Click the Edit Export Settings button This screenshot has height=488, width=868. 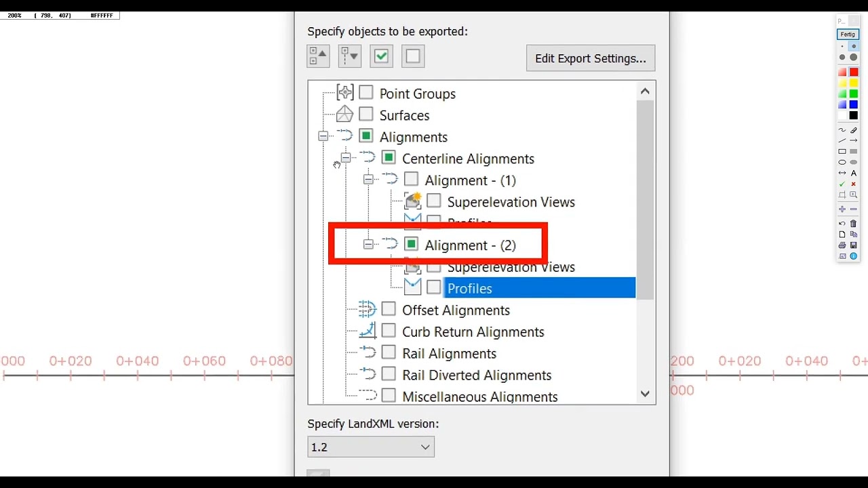tap(591, 58)
